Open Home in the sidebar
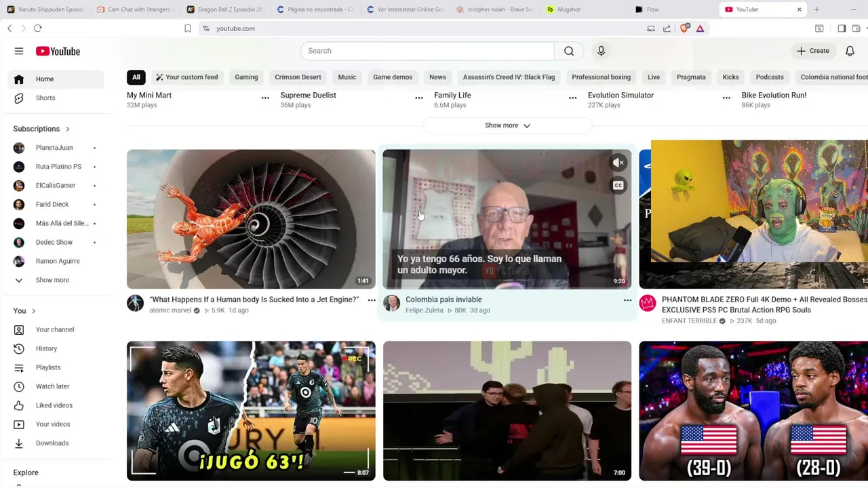Screen dimensions: 868x488 [57, 79]
